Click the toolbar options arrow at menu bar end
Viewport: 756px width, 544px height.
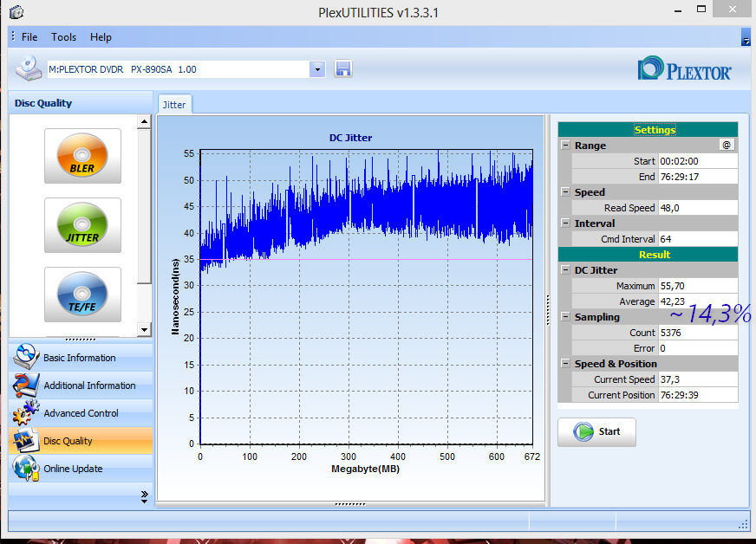tap(746, 37)
